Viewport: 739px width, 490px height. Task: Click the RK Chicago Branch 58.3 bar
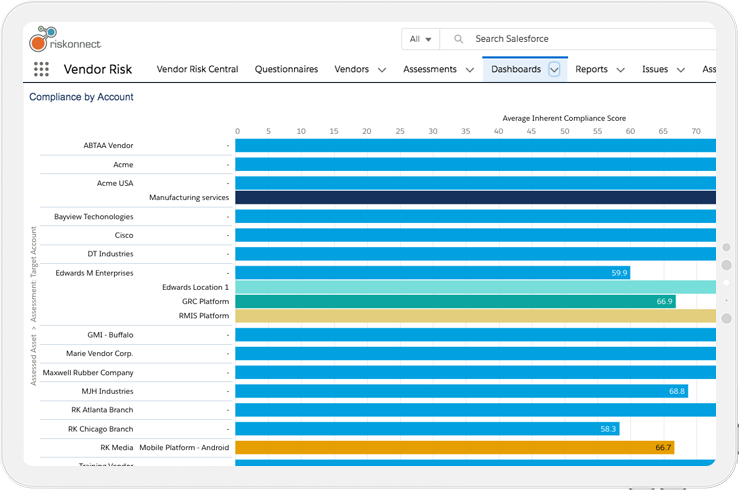tap(427, 429)
